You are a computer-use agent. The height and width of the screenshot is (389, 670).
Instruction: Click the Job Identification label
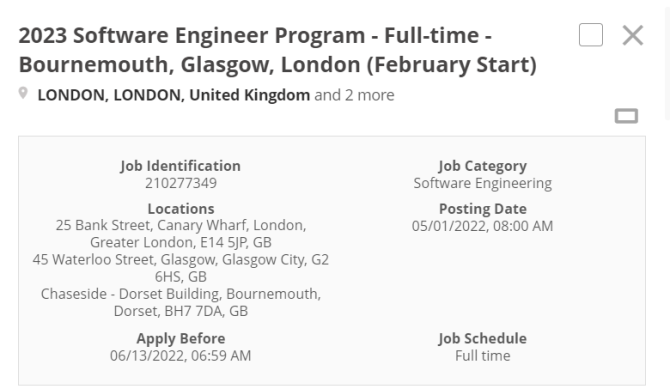(181, 166)
